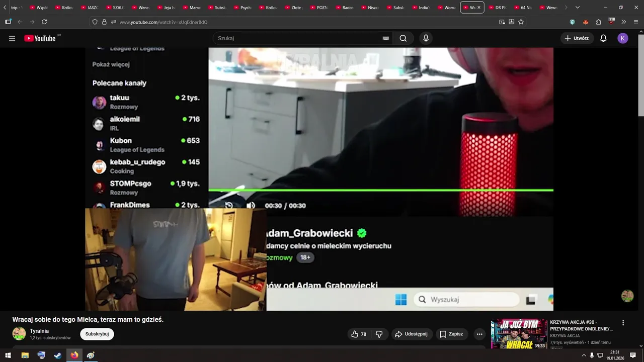Open File Explorer from the taskbar

point(25,355)
